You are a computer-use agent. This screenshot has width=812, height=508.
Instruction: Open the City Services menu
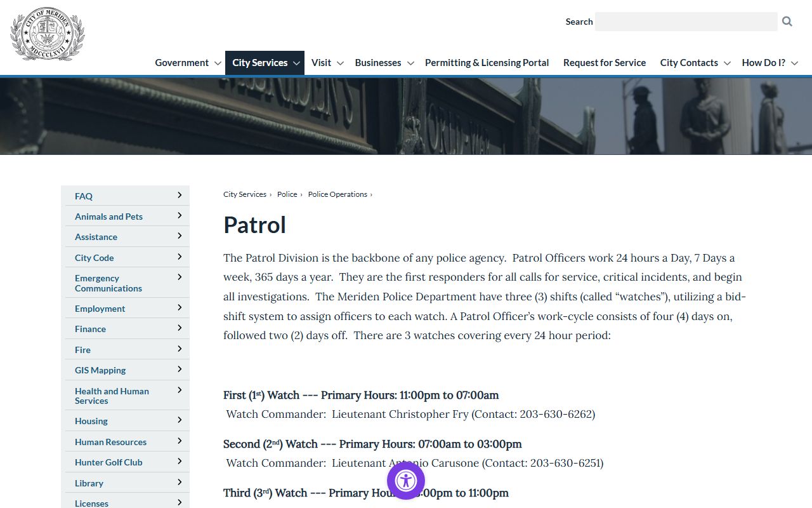pos(260,63)
